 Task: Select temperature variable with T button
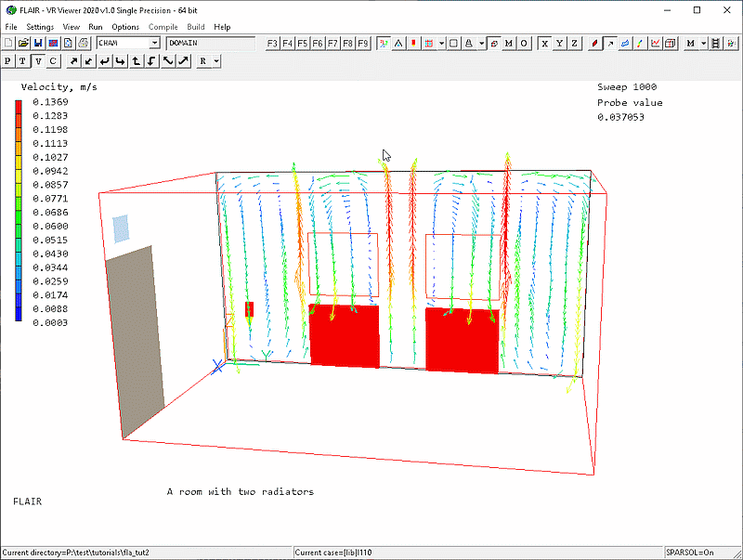pos(23,61)
